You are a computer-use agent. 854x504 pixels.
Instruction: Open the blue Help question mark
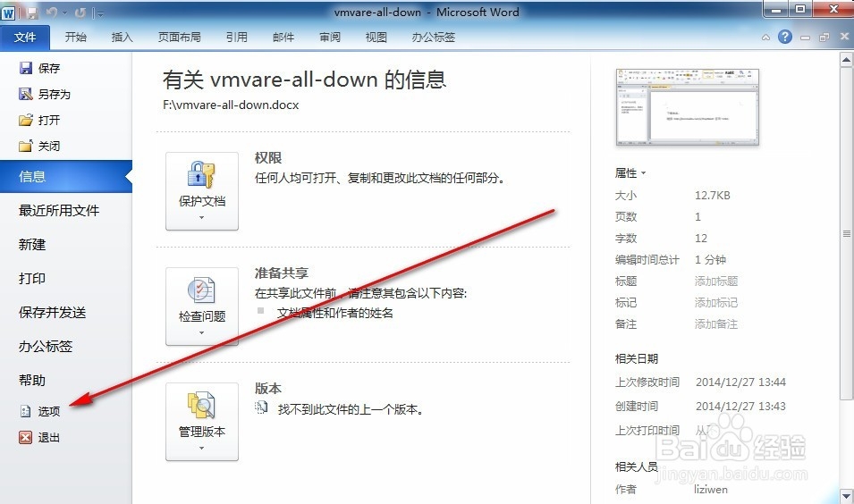[x=785, y=37]
